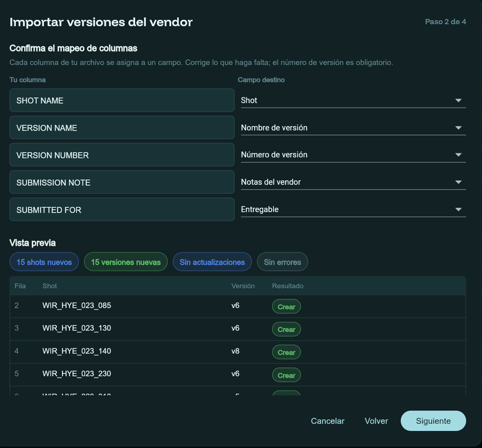Click the Paso 2 de 4 indicator
This screenshot has height=448, width=482.
tap(445, 21)
